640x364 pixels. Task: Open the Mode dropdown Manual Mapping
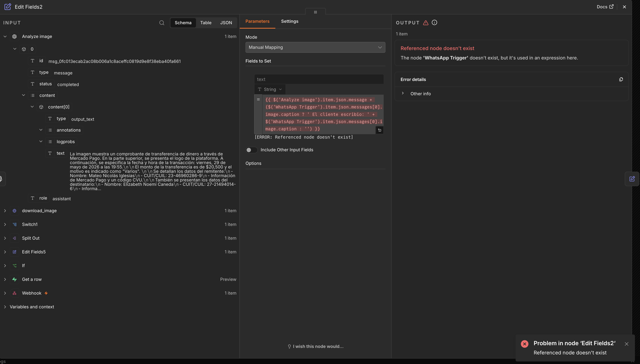(x=315, y=47)
